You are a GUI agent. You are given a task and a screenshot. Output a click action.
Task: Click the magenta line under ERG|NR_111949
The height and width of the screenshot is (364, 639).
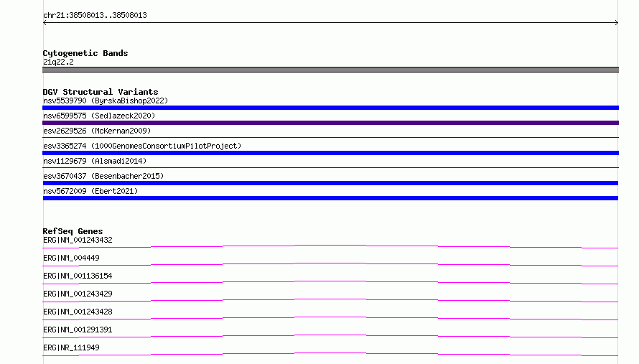click(330, 354)
